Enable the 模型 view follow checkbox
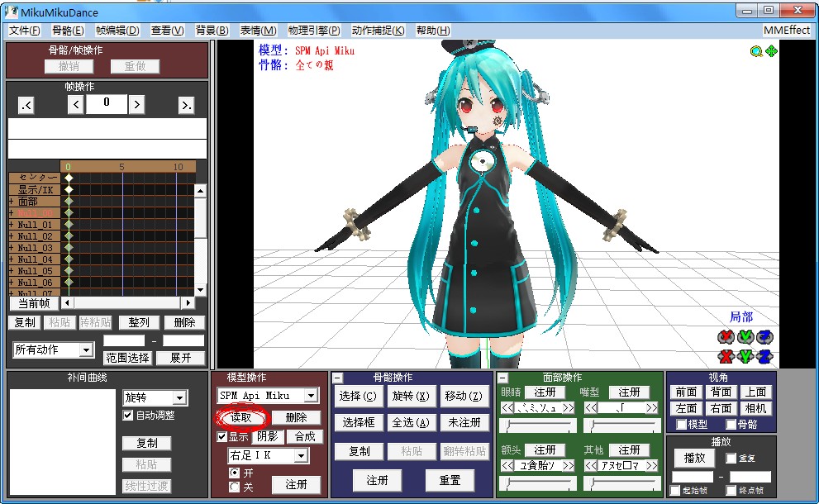This screenshot has width=819, height=504. click(x=681, y=425)
